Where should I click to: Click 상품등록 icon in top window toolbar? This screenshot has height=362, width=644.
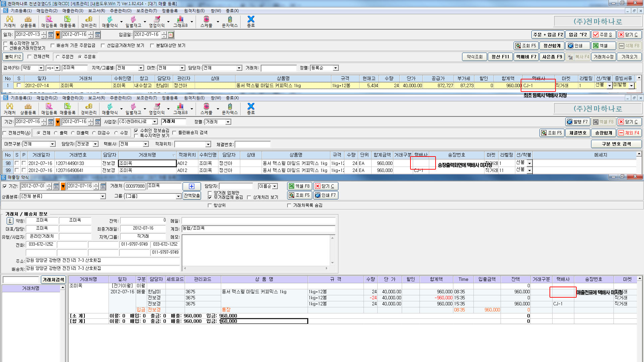28,21
